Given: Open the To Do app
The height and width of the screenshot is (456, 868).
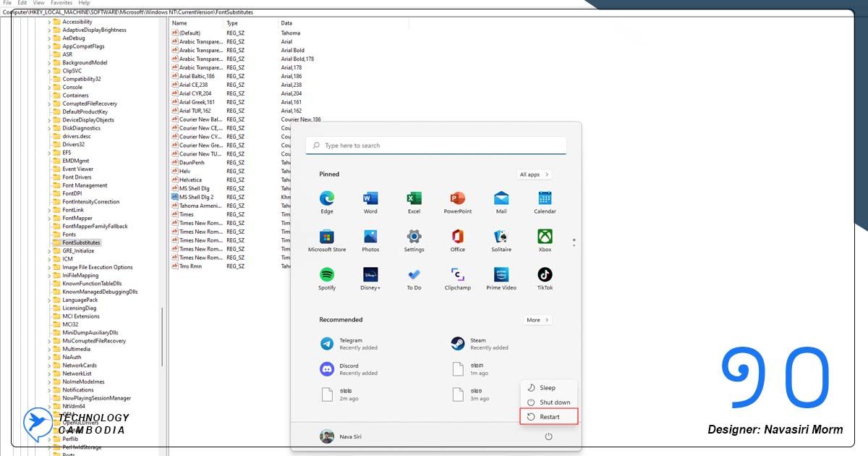Looking at the screenshot, I should [x=414, y=274].
